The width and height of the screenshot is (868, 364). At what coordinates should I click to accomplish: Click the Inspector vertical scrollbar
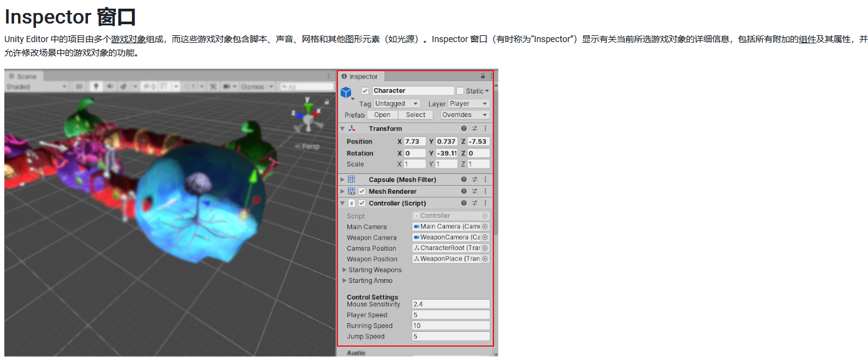[x=495, y=161]
